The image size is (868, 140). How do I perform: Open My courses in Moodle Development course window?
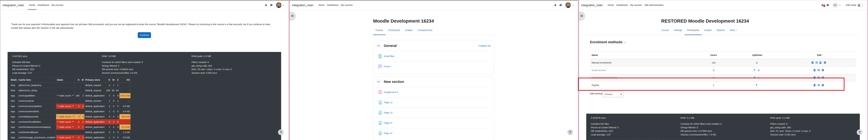click(x=347, y=5)
